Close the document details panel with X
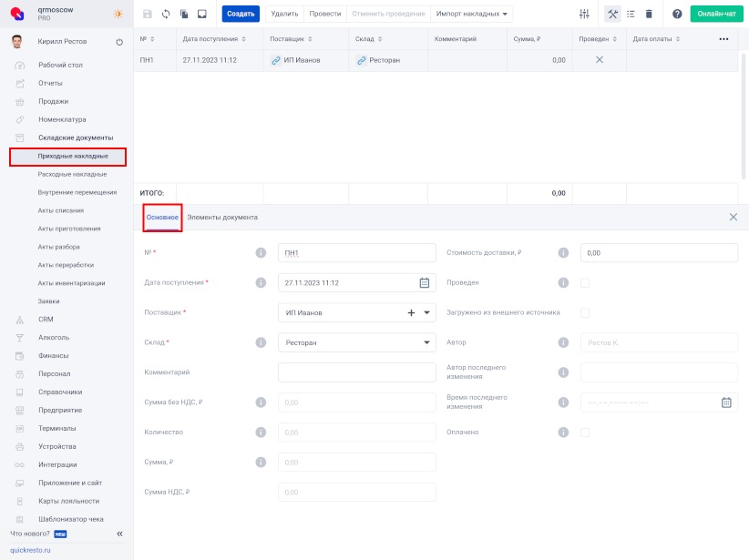Viewport: 749px width, 560px height. pos(734,218)
